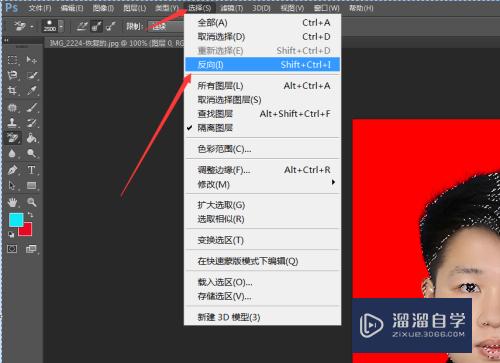Swap foreground and background colors

coord(31,215)
